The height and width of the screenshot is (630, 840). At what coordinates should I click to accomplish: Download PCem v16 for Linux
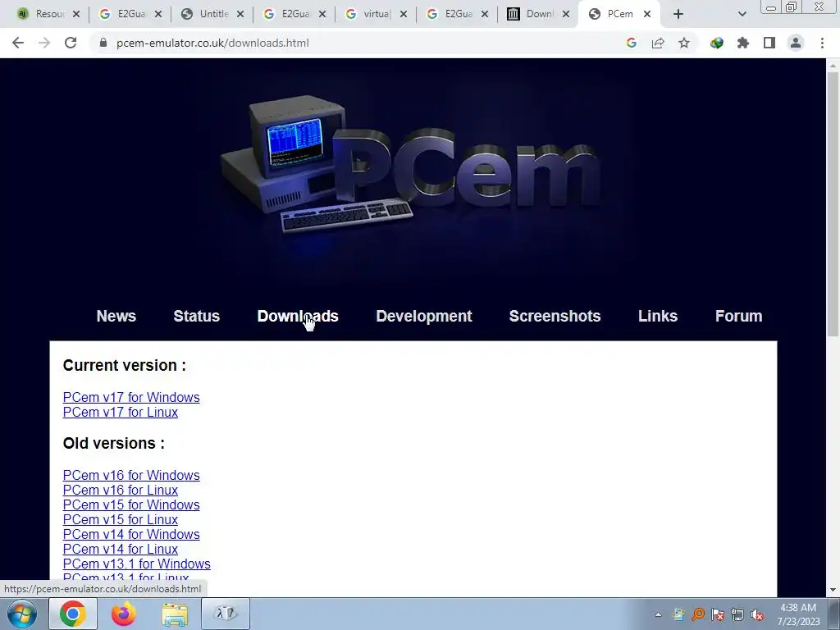(121, 491)
